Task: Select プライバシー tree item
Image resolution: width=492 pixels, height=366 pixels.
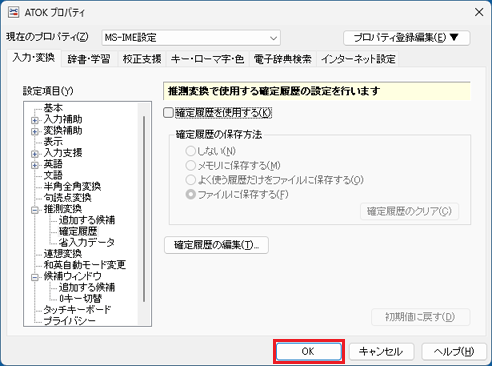Action: click(69, 321)
